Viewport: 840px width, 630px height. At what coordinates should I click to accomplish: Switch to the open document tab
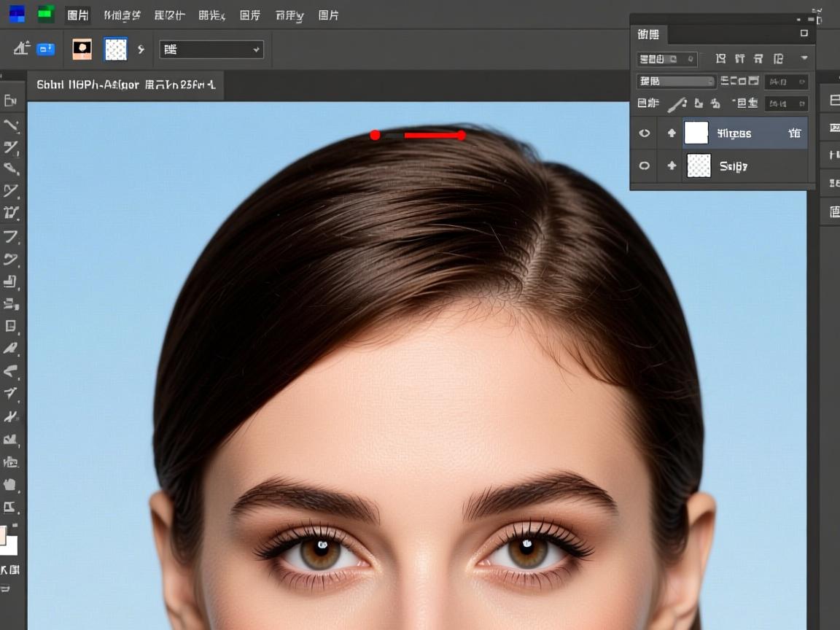pos(125,85)
